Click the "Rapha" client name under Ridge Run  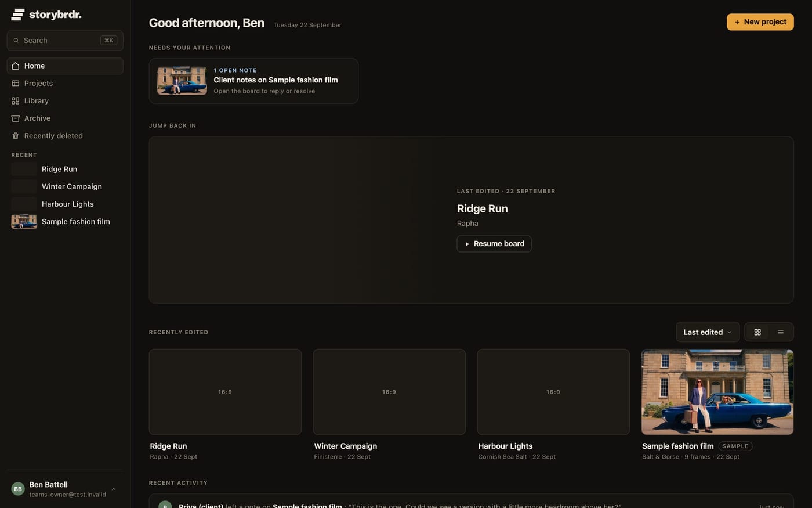point(467,224)
